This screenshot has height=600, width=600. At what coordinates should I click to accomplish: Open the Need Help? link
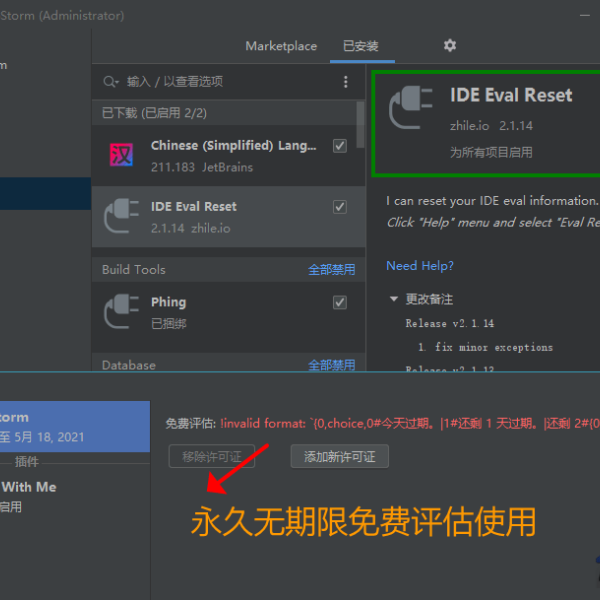pyautogui.click(x=420, y=266)
